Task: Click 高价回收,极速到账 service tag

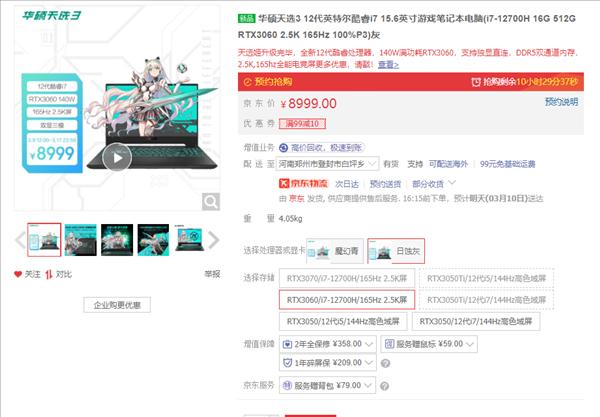Action: pos(322,148)
